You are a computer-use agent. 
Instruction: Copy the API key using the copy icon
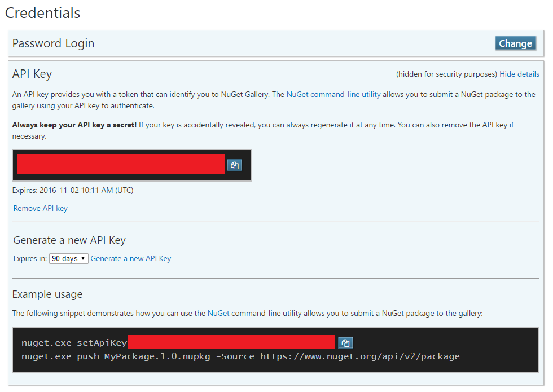click(x=234, y=165)
